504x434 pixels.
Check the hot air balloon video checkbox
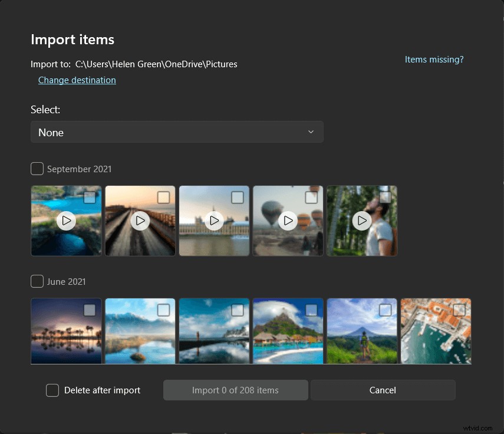click(x=311, y=198)
